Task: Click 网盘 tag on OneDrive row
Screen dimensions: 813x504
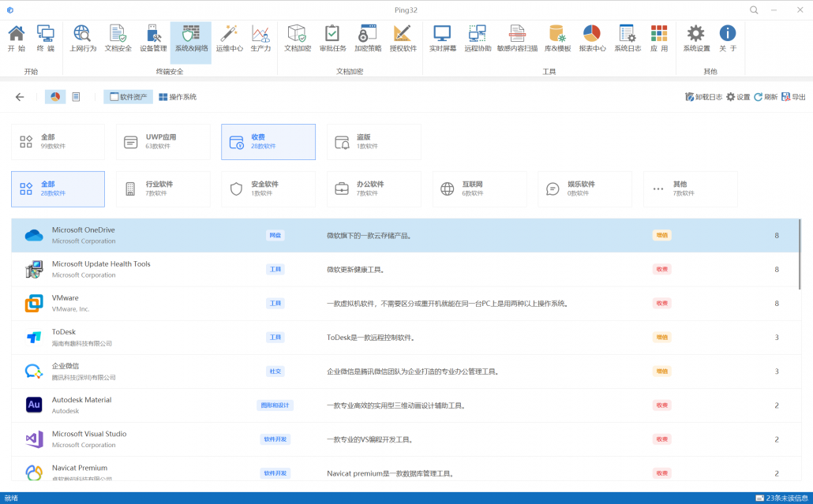Action: point(275,235)
